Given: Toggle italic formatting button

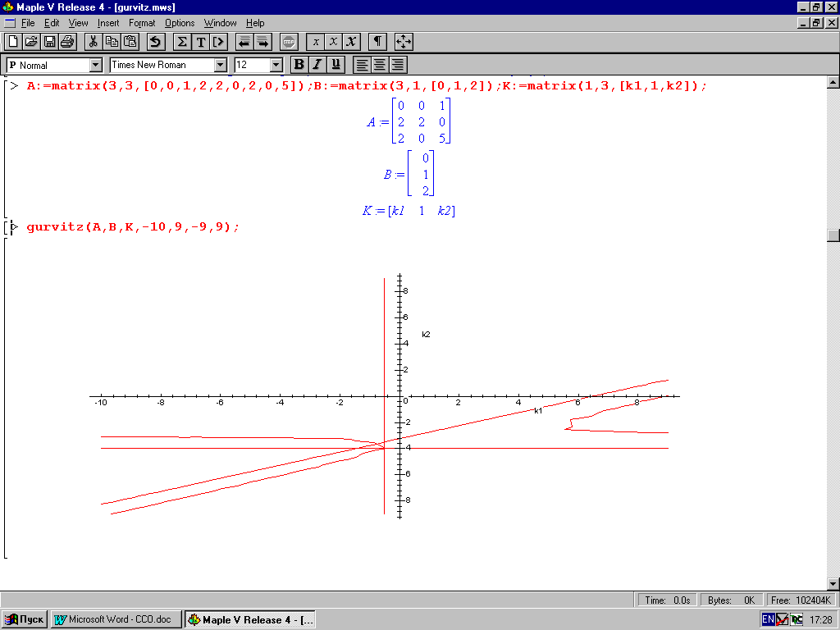Looking at the screenshot, I should click(x=317, y=65).
